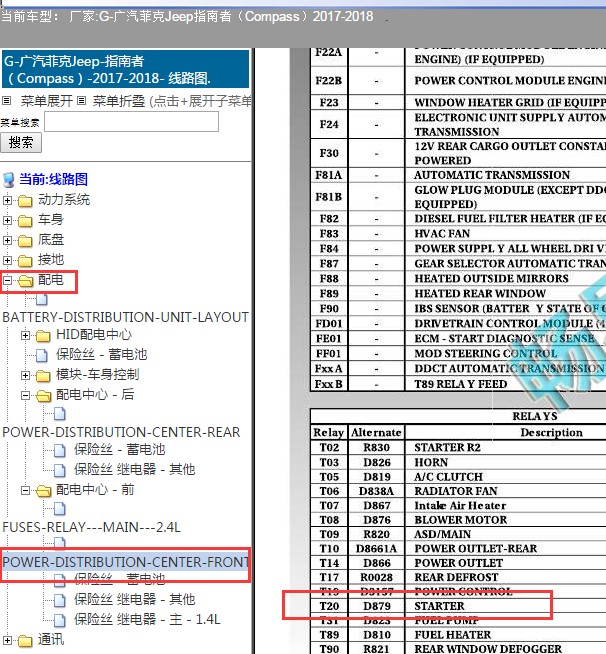Click the open 配电 folder icon
Screen dimensions: 606x654
pos(25,281)
